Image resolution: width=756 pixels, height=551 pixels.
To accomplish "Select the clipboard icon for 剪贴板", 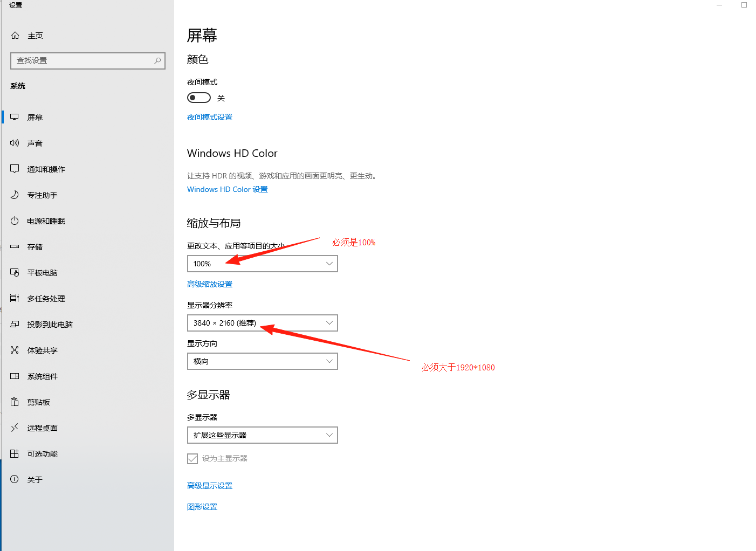I will click(15, 402).
